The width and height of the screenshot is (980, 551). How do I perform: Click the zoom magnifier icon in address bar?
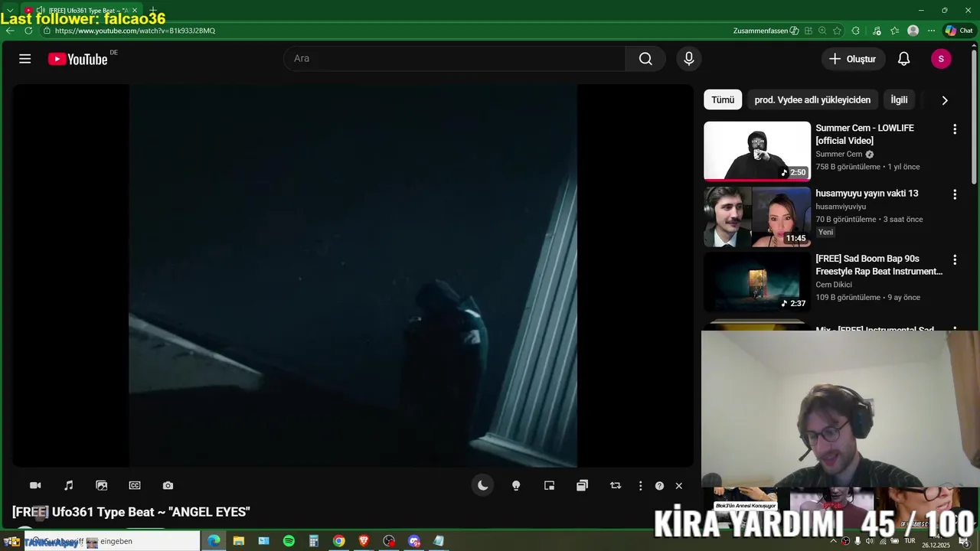822,31
